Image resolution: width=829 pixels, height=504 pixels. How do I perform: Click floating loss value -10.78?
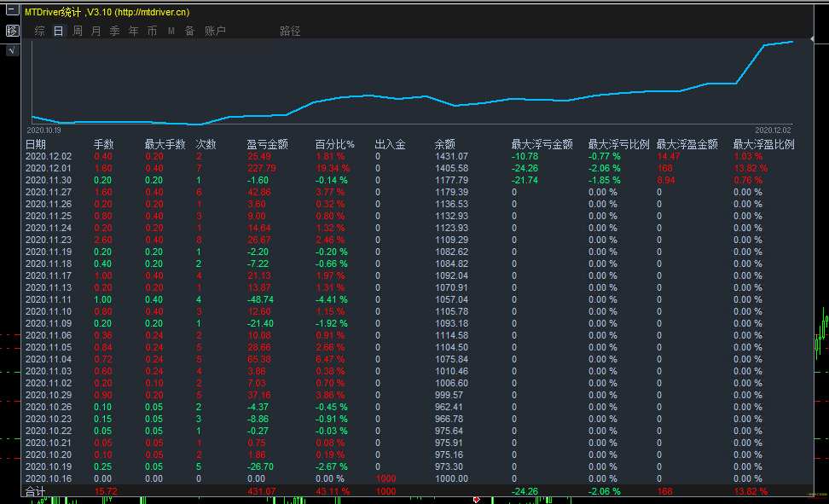[x=525, y=157]
